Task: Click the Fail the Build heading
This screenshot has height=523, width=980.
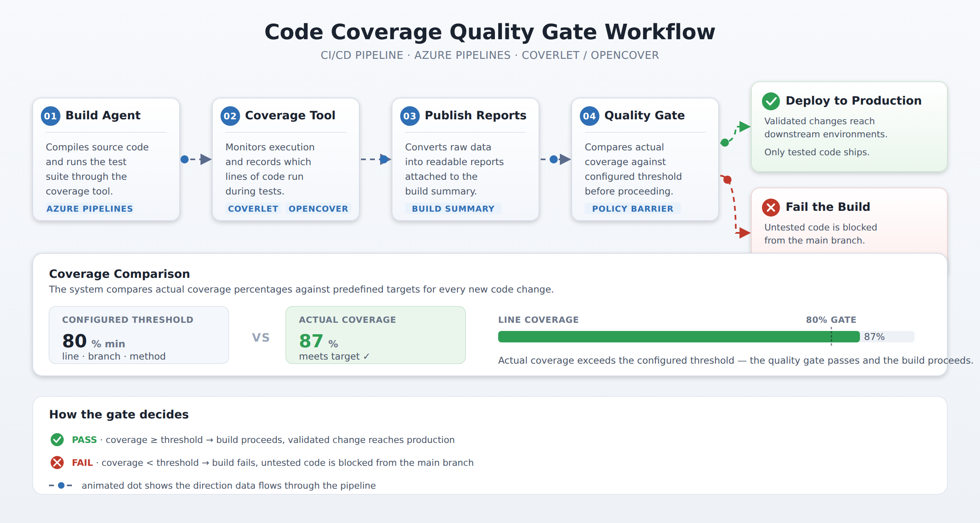Action: pos(828,207)
